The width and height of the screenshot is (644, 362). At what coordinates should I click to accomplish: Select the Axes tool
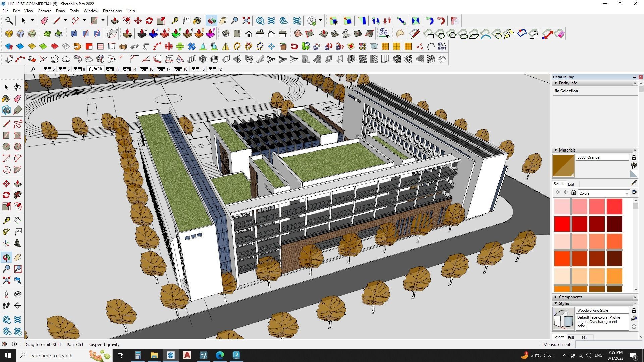[x=6, y=243]
